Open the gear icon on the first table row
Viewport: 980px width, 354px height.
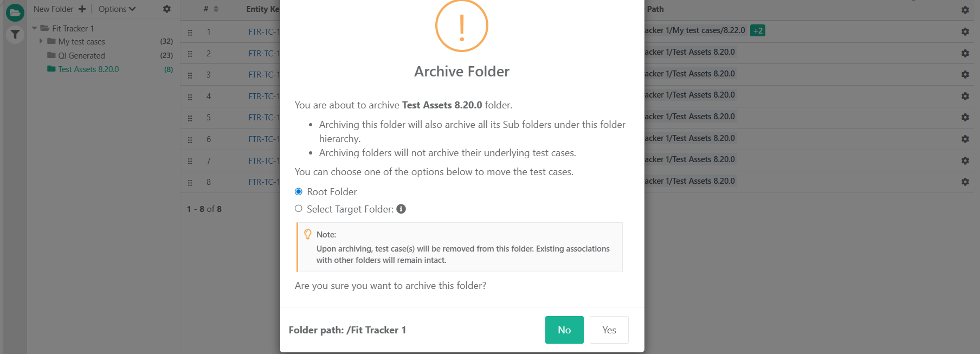click(x=965, y=31)
